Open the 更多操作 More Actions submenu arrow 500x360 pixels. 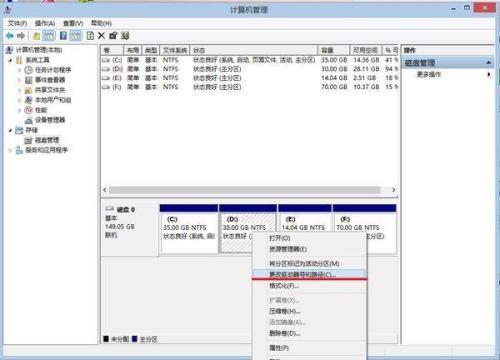[x=489, y=74]
